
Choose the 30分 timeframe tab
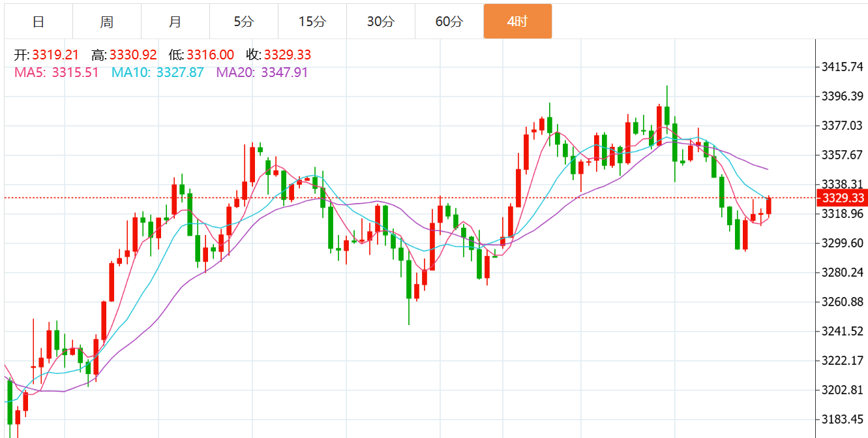(381, 22)
